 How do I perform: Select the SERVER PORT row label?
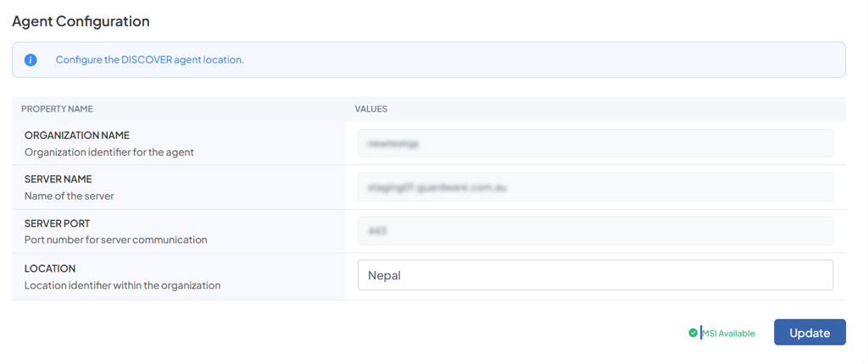pyautogui.click(x=58, y=224)
